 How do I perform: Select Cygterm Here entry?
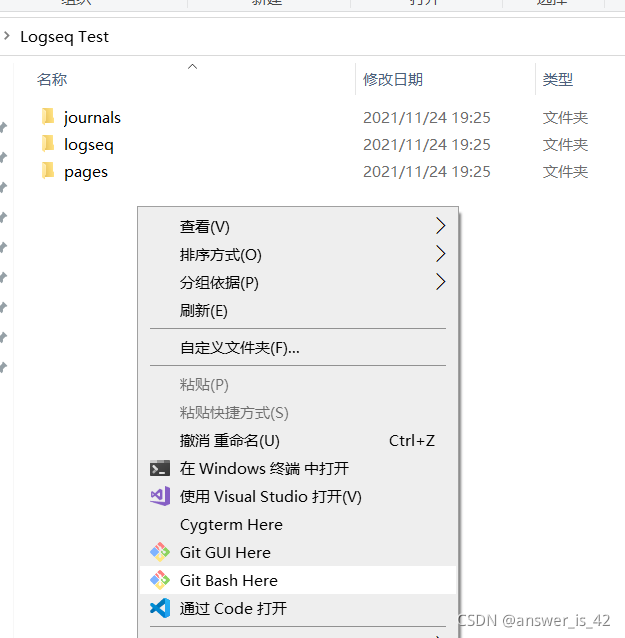point(298,524)
